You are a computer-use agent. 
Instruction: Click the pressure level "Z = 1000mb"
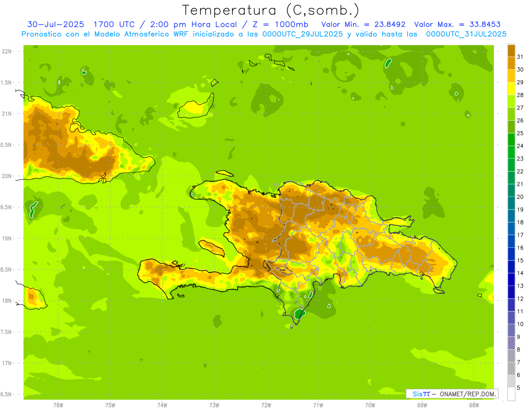coord(281,24)
